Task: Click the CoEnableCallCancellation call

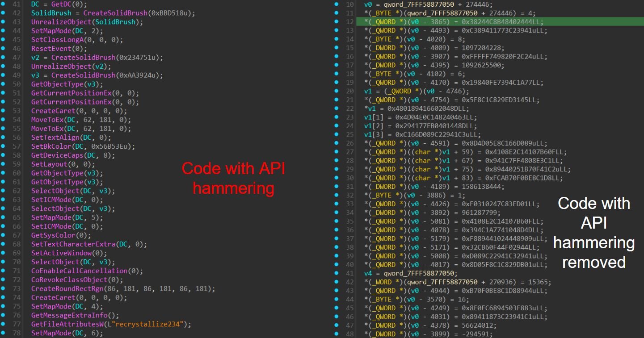Action: 73,271
